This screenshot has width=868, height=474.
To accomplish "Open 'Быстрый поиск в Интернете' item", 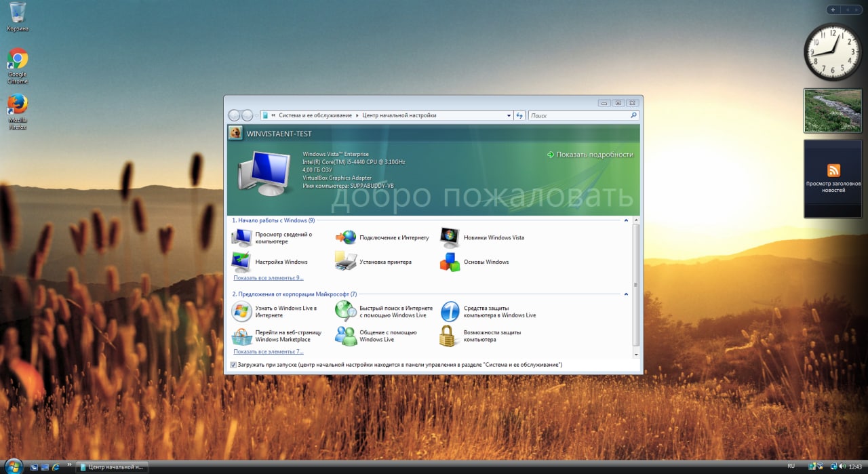I will click(x=384, y=312).
